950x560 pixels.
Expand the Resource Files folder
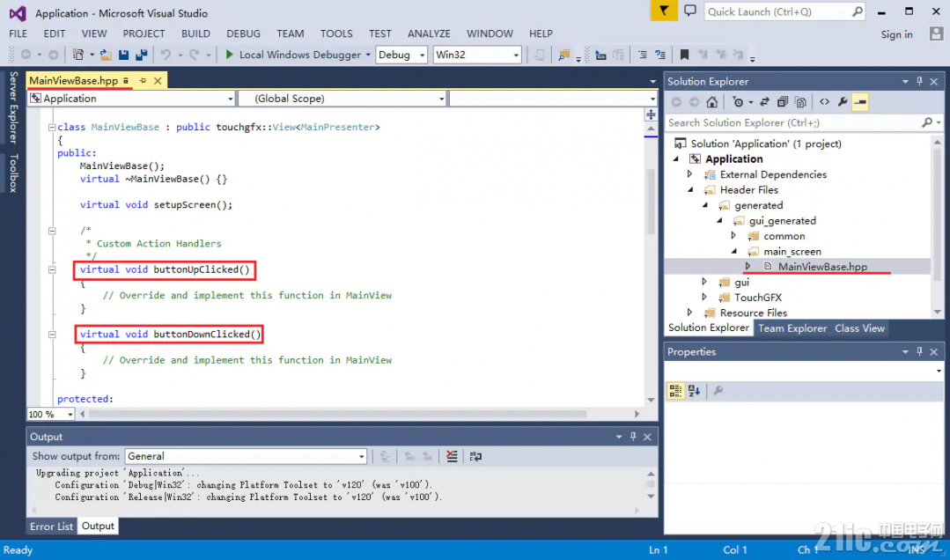tap(690, 313)
